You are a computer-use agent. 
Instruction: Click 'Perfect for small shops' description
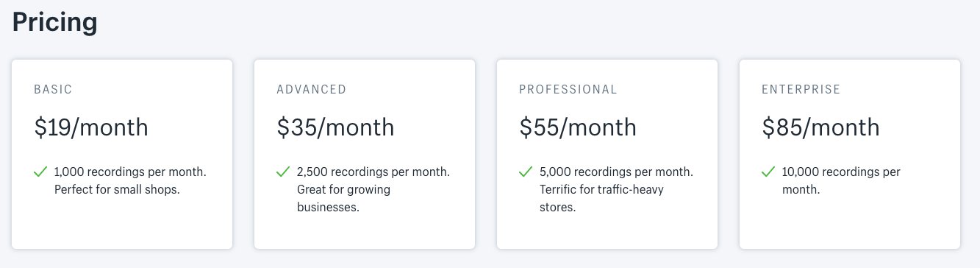click(117, 190)
